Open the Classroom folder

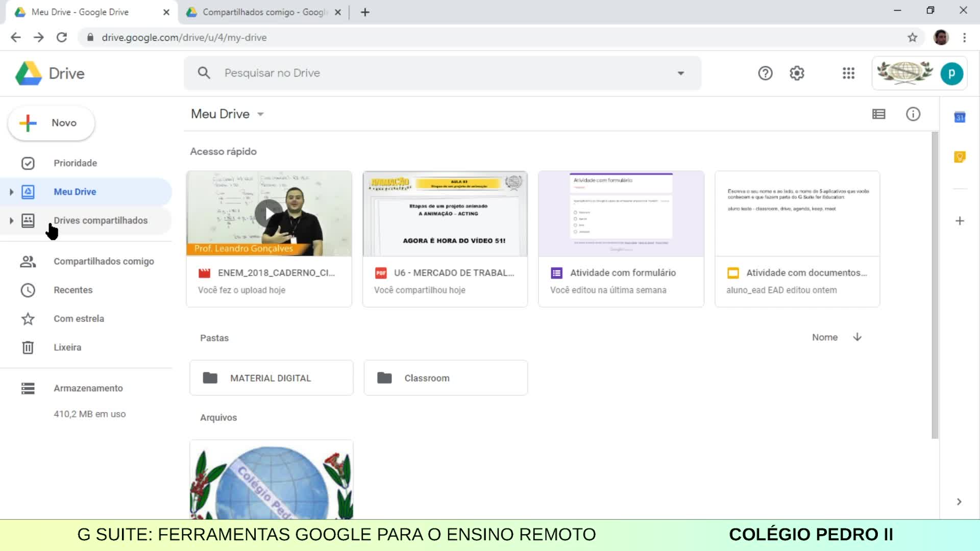446,378
